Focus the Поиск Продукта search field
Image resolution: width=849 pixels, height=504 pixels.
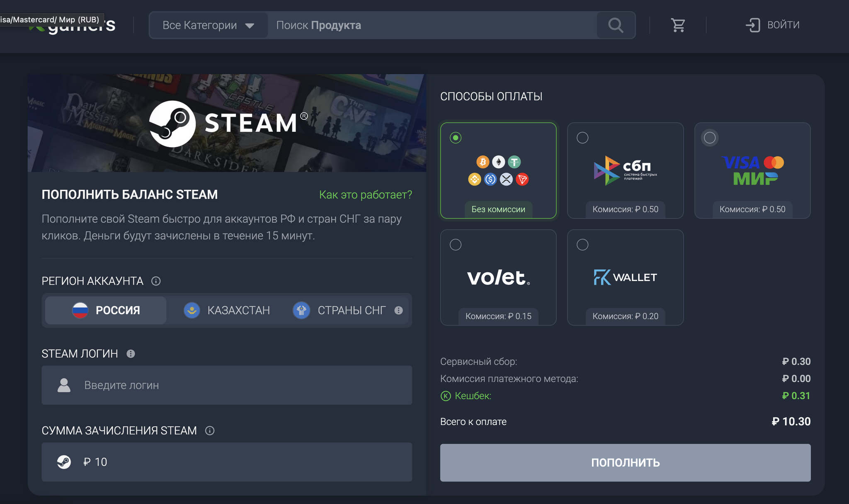pos(431,25)
